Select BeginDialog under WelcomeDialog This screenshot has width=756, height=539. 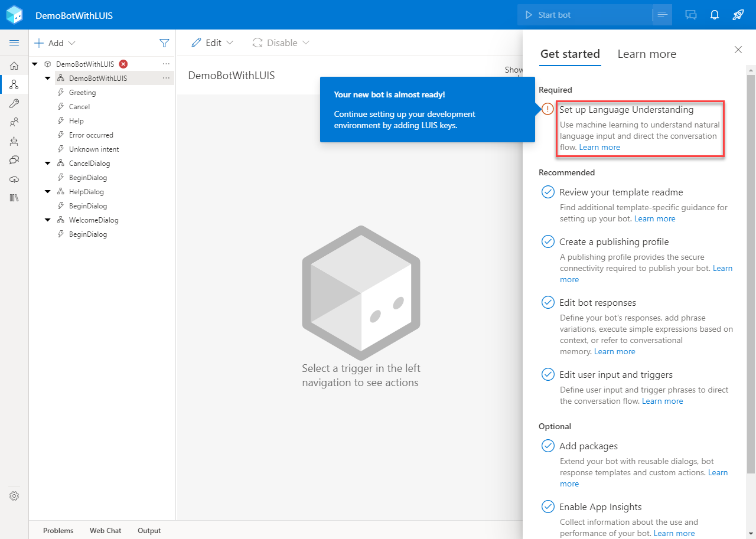[x=88, y=234]
